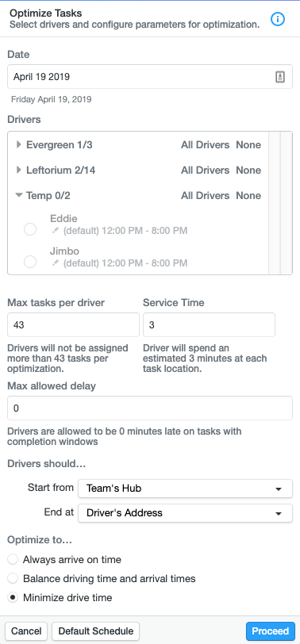Click the Proceed button
The width and height of the screenshot is (300, 644).
click(x=271, y=631)
